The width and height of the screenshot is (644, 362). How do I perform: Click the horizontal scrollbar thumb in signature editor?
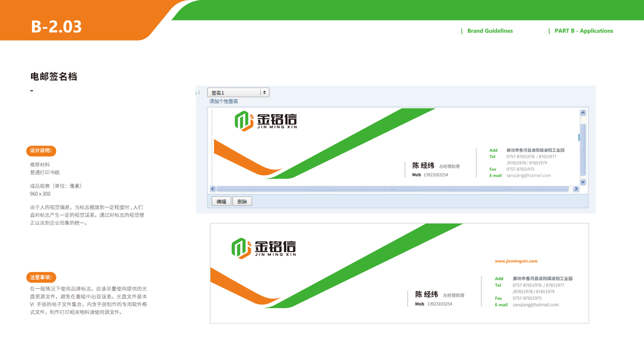pyautogui.click(x=392, y=189)
